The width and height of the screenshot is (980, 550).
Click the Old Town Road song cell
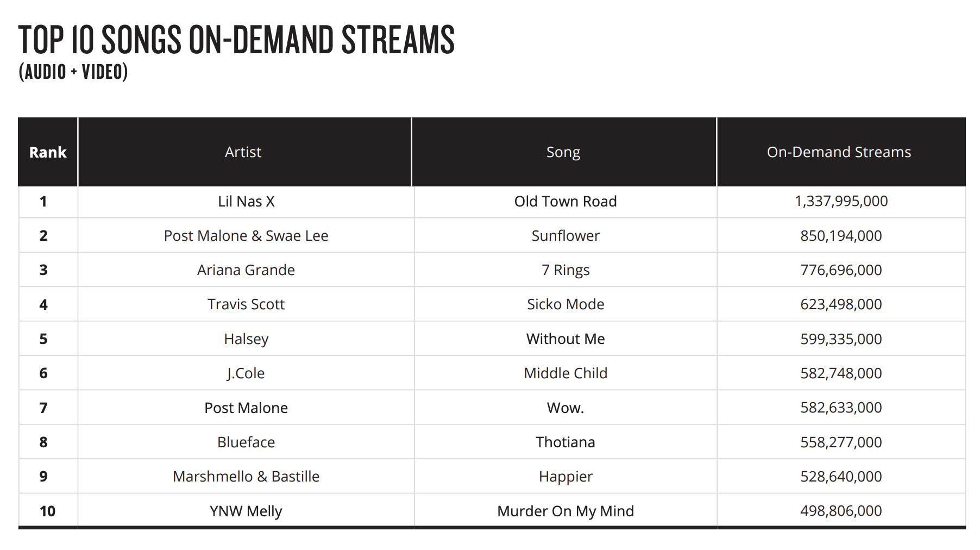point(565,202)
